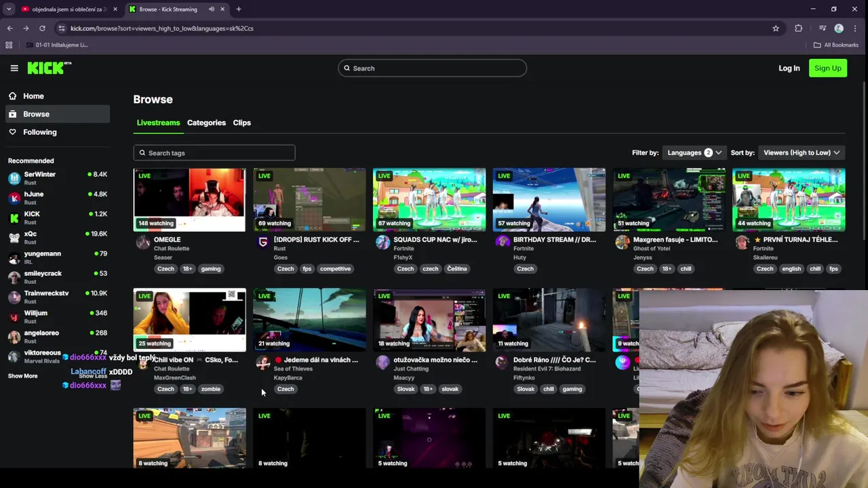Viewport: 868px width, 488px height.
Task: Click Fiftynko streamer avatar icon
Action: tap(502, 363)
